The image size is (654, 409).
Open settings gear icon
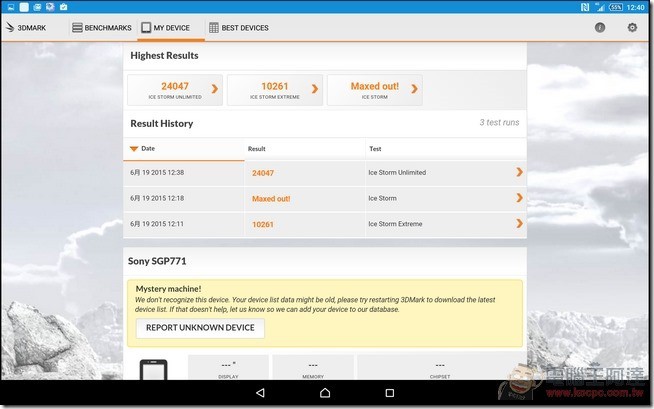point(631,28)
